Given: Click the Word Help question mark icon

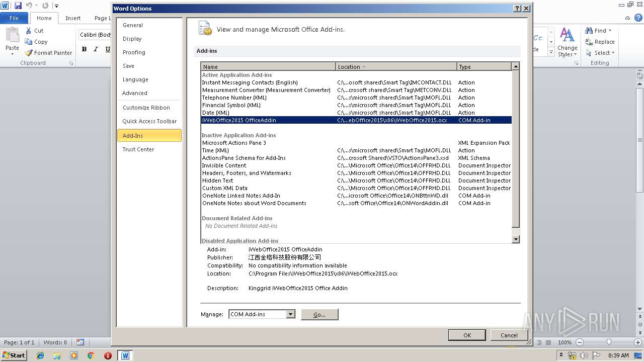Looking at the screenshot, I should pos(638,18).
